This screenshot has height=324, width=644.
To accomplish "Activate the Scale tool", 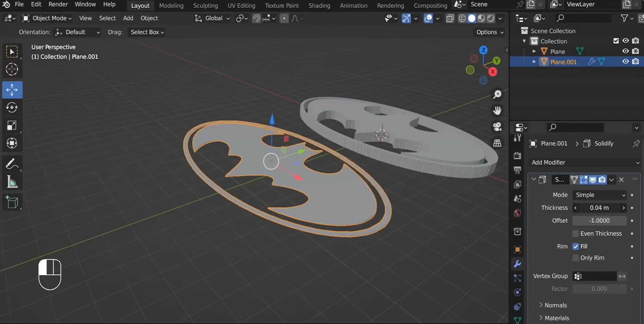I will point(12,125).
